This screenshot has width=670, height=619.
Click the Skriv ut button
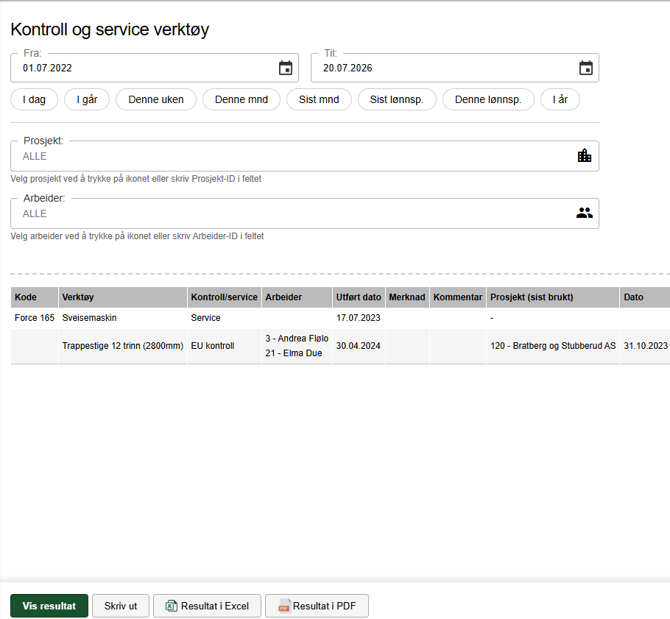coord(120,606)
